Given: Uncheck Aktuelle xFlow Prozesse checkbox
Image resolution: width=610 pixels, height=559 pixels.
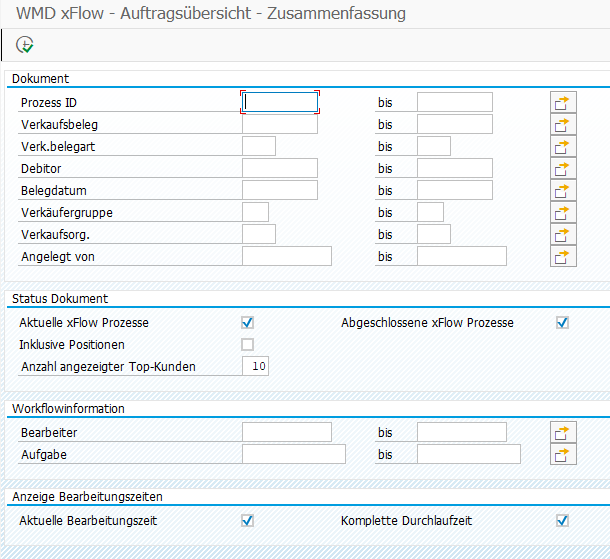Looking at the screenshot, I should 248,322.
